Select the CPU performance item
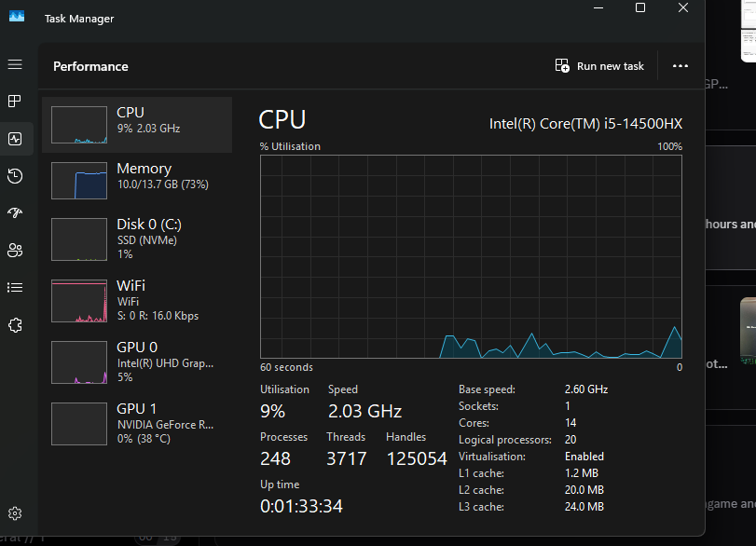Image resolution: width=756 pixels, height=546 pixels. [x=136, y=124]
